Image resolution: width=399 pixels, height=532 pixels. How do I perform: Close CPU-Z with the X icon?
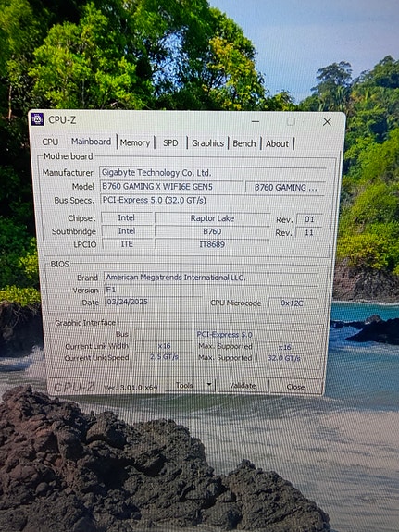pyautogui.click(x=327, y=122)
